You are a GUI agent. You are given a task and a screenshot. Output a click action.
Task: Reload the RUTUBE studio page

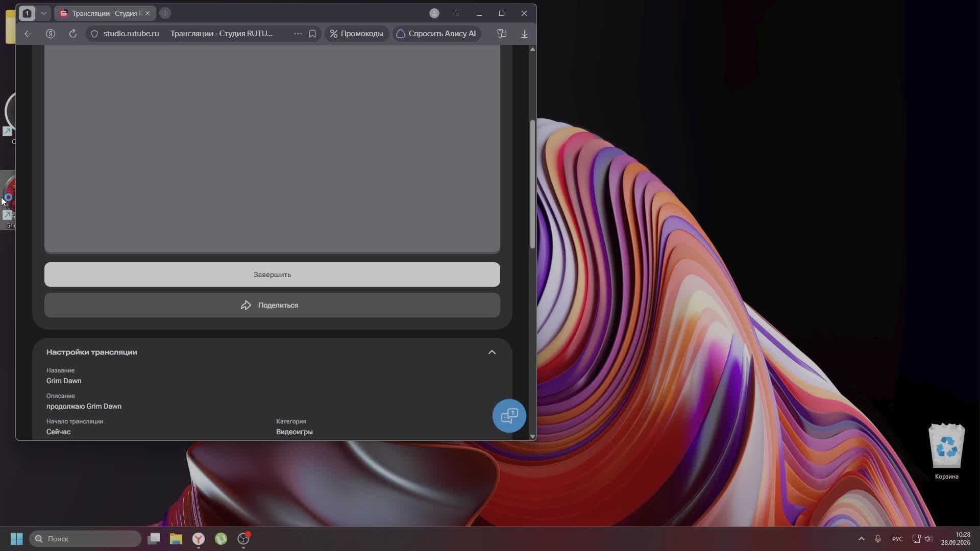click(73, 34)
